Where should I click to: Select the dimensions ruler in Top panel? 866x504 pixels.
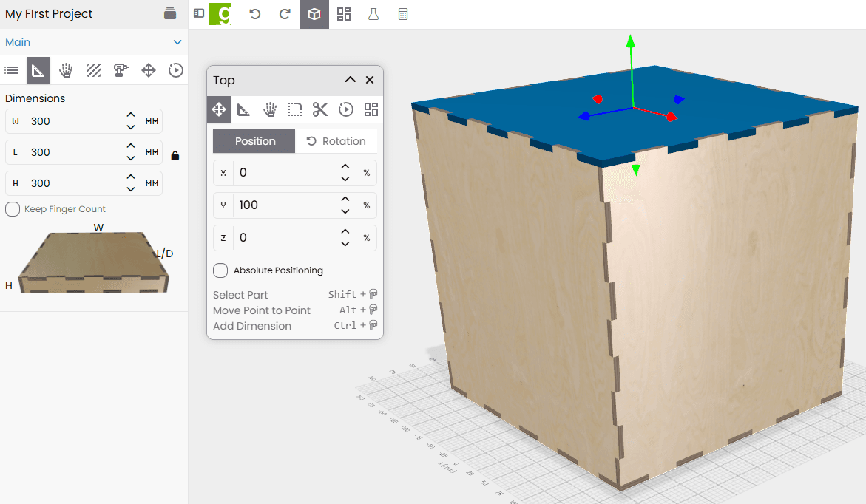(243, 109)
